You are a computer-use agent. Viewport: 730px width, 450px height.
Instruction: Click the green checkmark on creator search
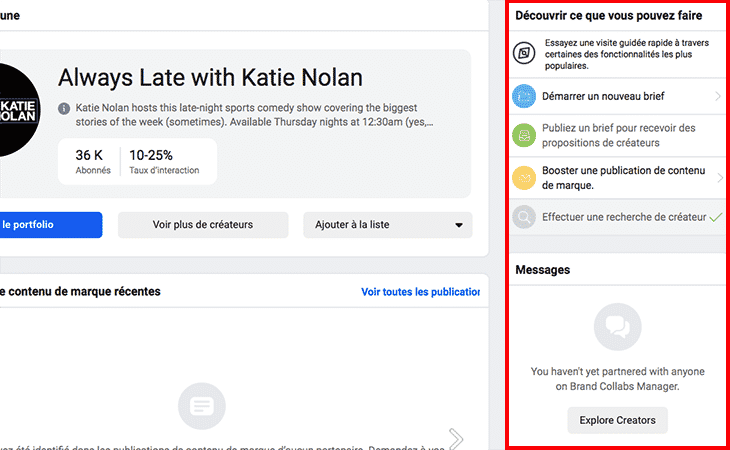click(x=714, y=216)
